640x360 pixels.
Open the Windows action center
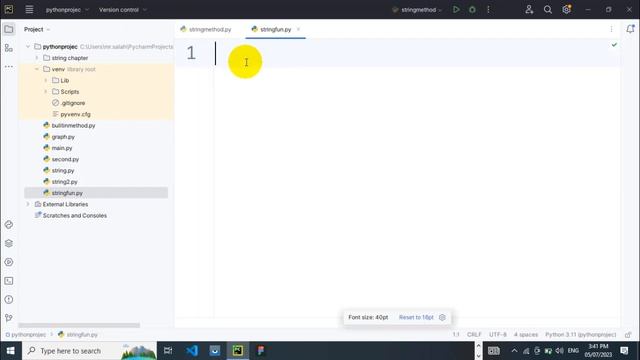click(x=624, y=351)
